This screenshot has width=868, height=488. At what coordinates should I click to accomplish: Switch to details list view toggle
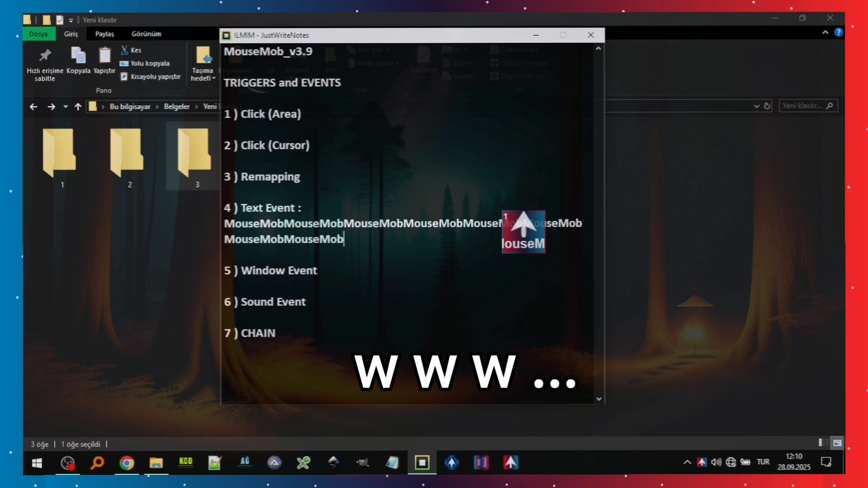(x=823, y=443)
